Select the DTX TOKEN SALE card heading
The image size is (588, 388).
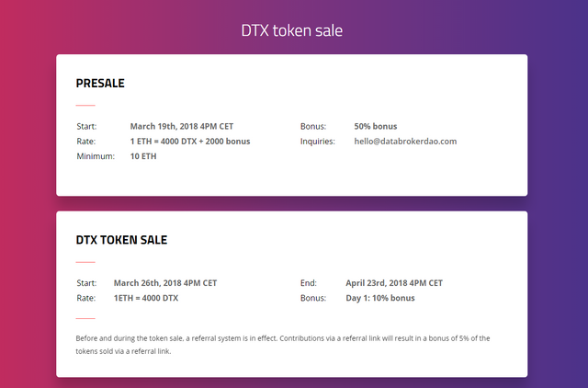[x=121, y=240]
